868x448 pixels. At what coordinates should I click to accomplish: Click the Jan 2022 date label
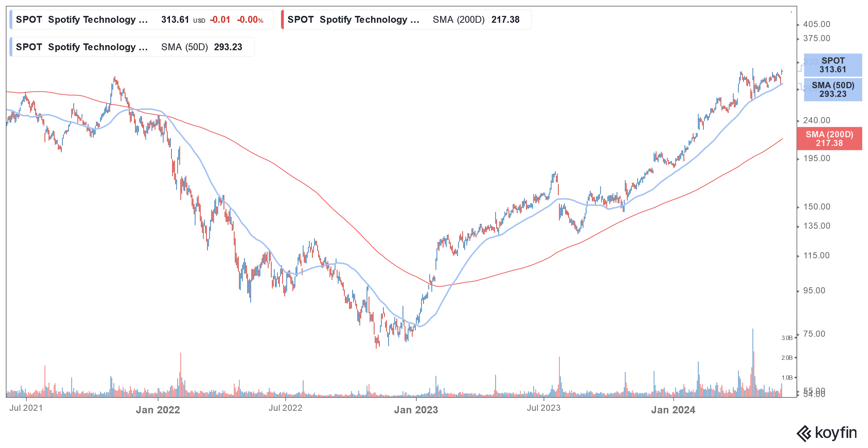[x=158, y=410]
